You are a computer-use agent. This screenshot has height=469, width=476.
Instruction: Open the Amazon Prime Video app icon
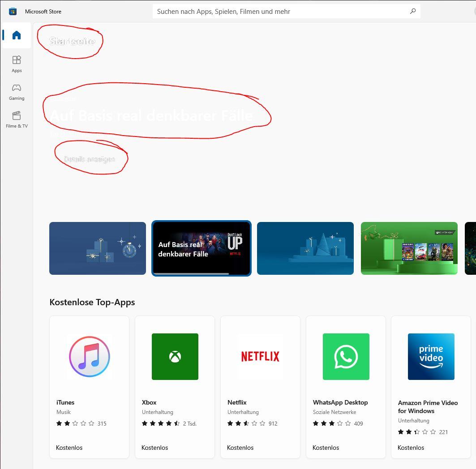(x=431, y=357)
